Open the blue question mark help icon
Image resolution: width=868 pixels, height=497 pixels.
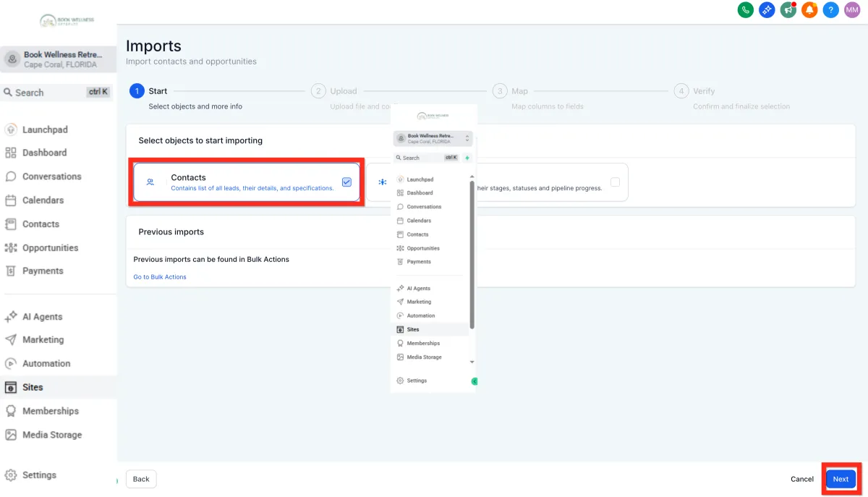[831, 10]
